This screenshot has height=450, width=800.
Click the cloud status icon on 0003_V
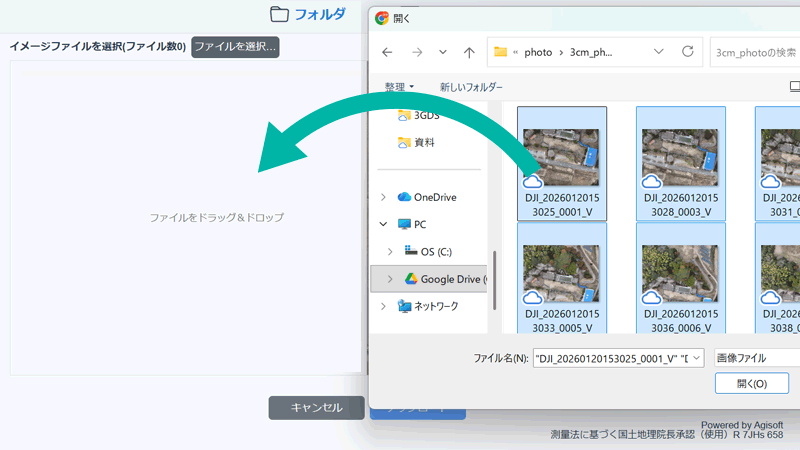[652, 181]
